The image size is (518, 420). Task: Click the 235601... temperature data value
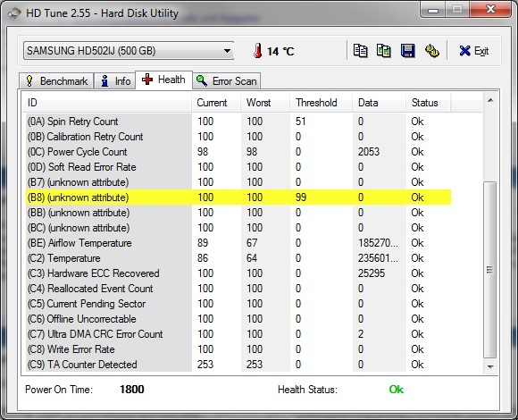click(x=379, y=258)
